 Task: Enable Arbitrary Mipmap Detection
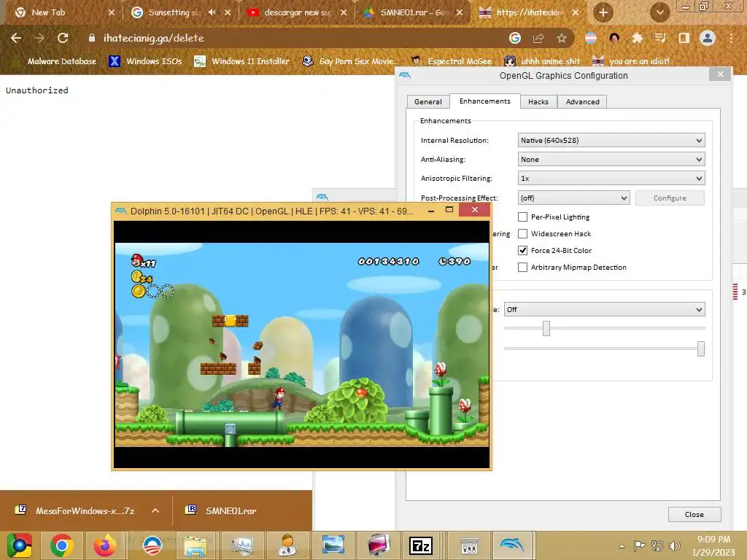522,268
